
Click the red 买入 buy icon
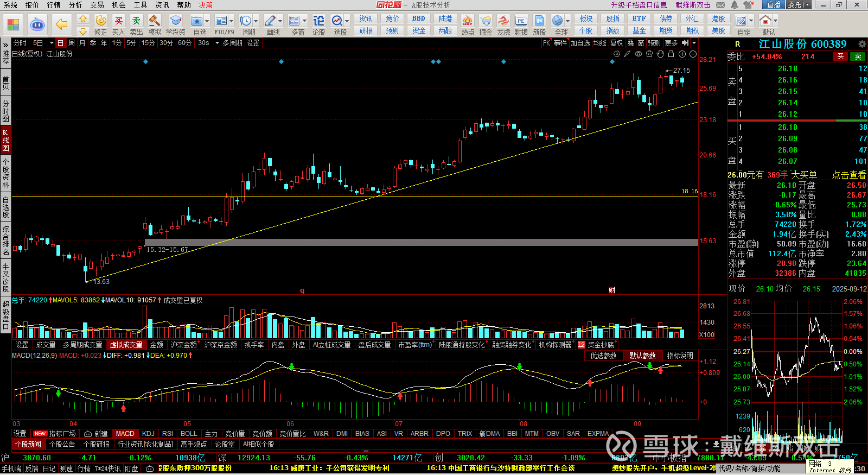118,22
